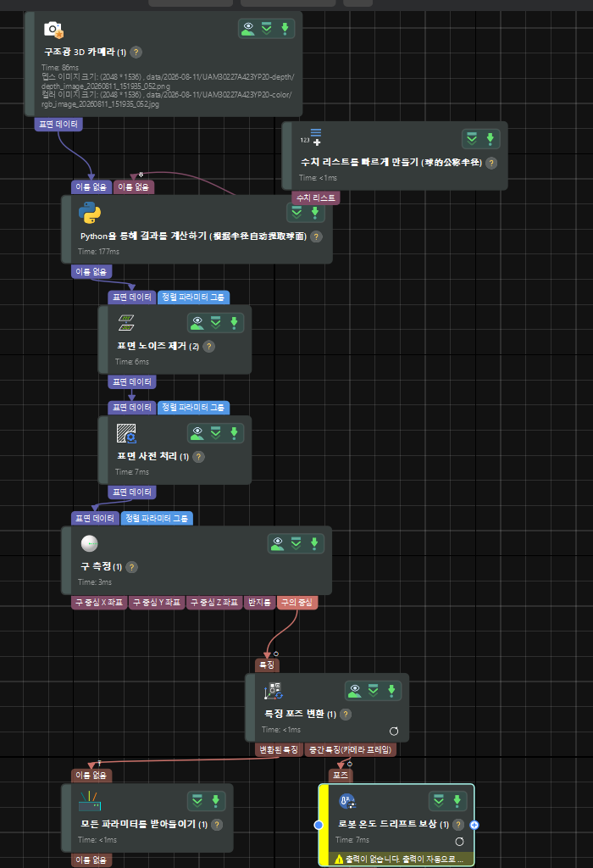The width and height of the screenshot is (593, 868).
Task: Open help for 수치 리스트를 빠르게 만들기 step
Action: click(x=491, y=163)
